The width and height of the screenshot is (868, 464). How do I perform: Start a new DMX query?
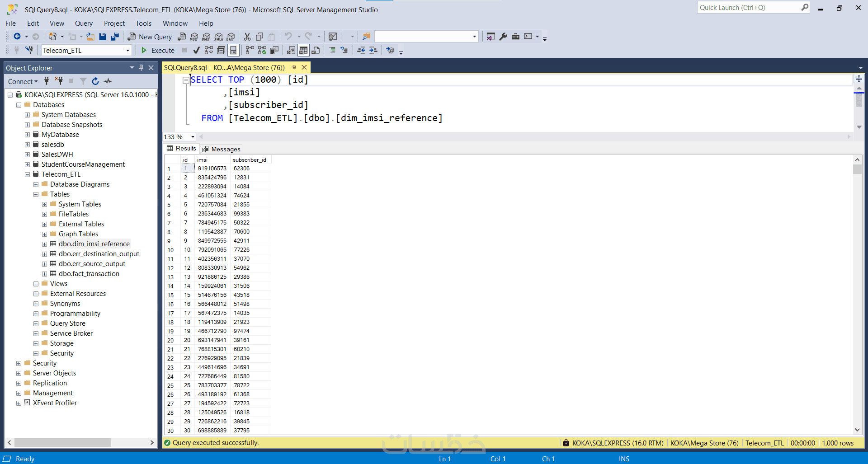[206, 37]
